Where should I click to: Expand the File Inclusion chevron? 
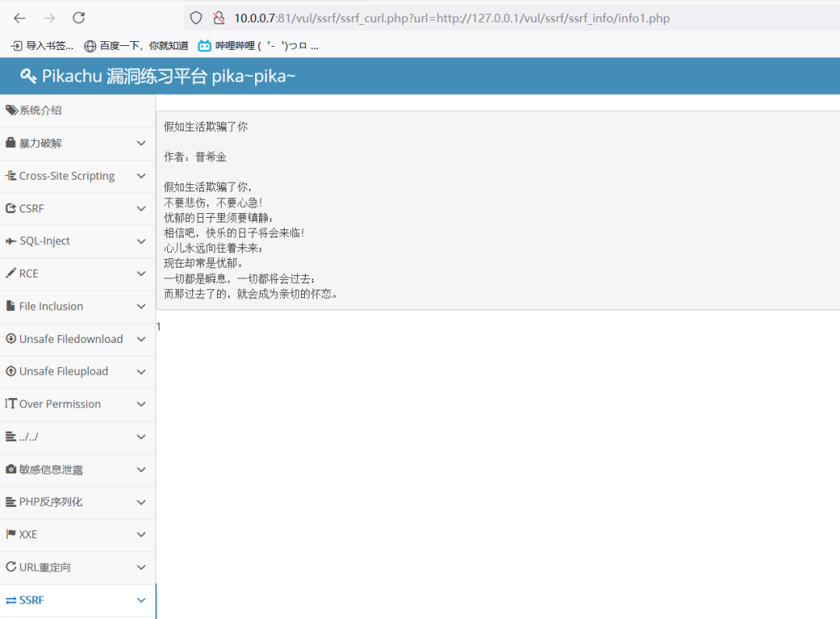[141, 306]
